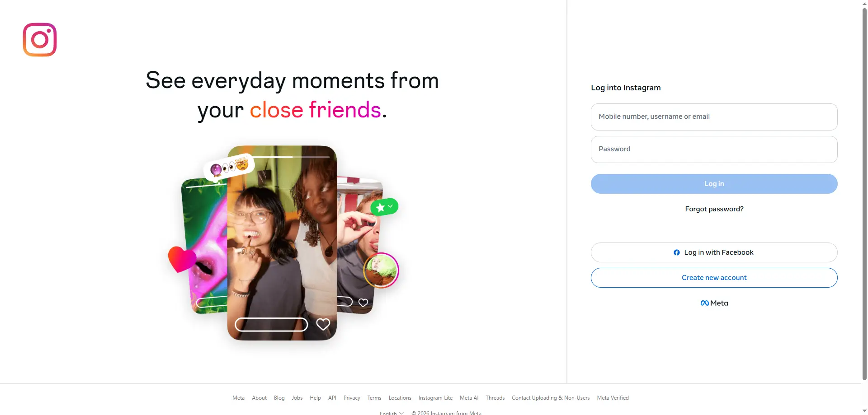This screenshot has width=868, height=415.
Task: Open the Forgot password? link
Action: pyautogui.click(x=714, y=209)
